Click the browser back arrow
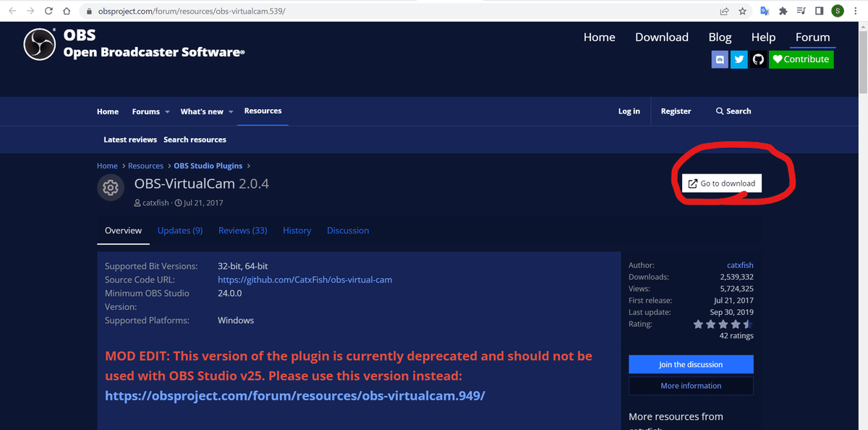The image size is (868, 430). click(12, 11)
